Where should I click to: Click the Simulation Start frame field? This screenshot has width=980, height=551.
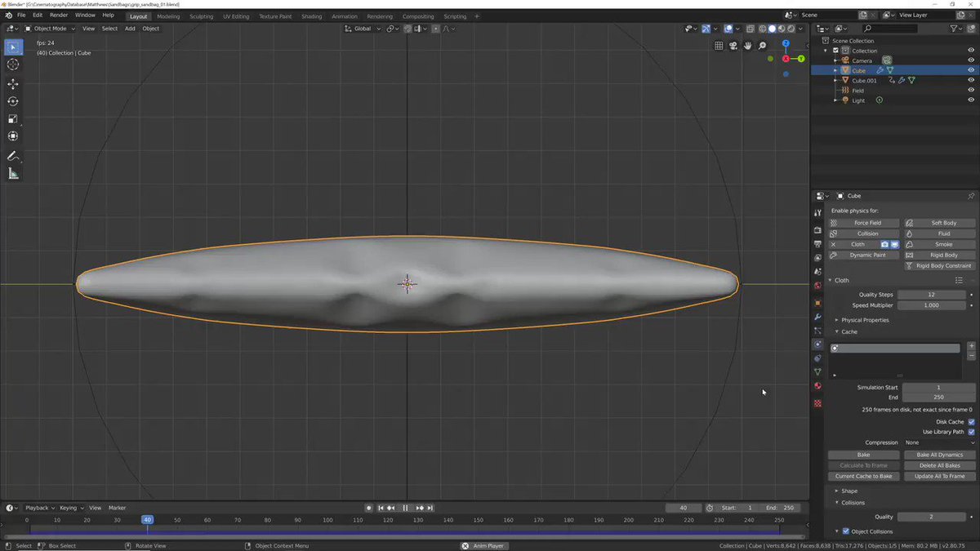pyautogui.click(x=938, y=387)
